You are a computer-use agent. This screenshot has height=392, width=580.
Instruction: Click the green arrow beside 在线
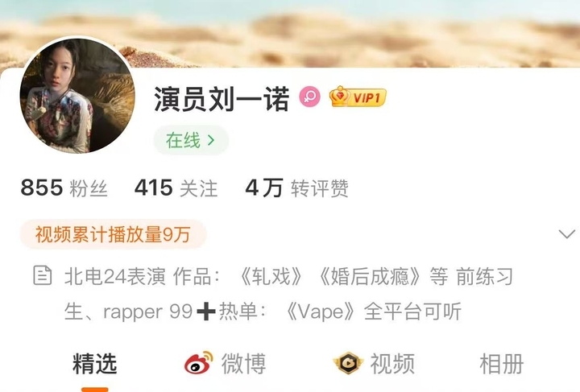pyautogui.click(x=211, y=140)
